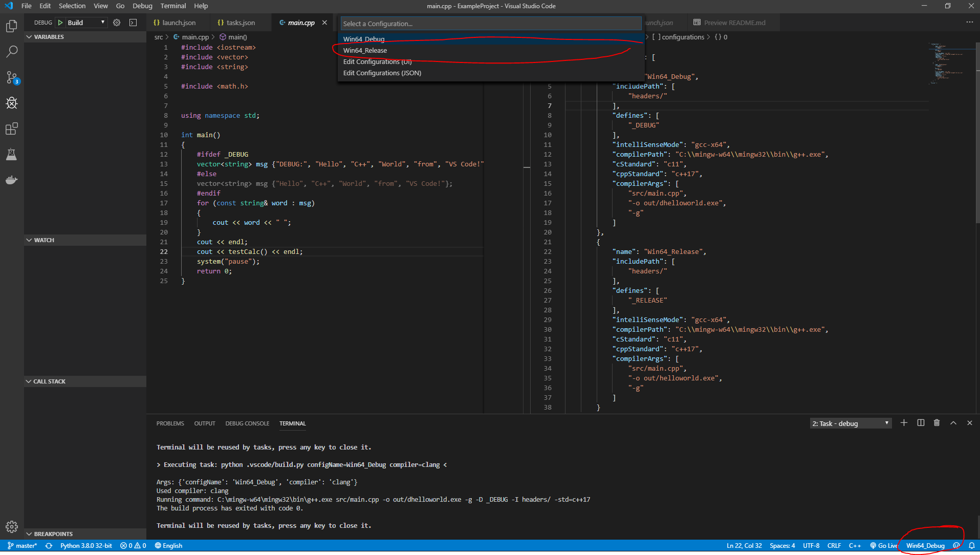Open editor More Actions ellipsis
This screenshot has height=555, width=980.
969,23
